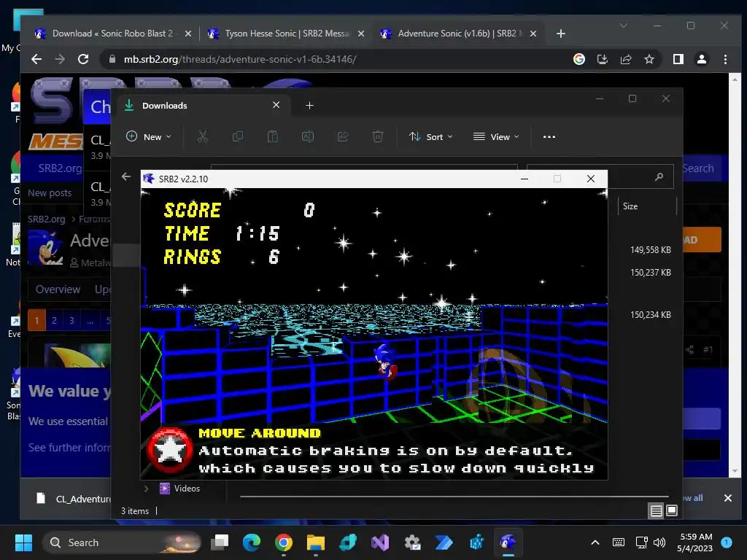Open Task View on taskbar

220,542
